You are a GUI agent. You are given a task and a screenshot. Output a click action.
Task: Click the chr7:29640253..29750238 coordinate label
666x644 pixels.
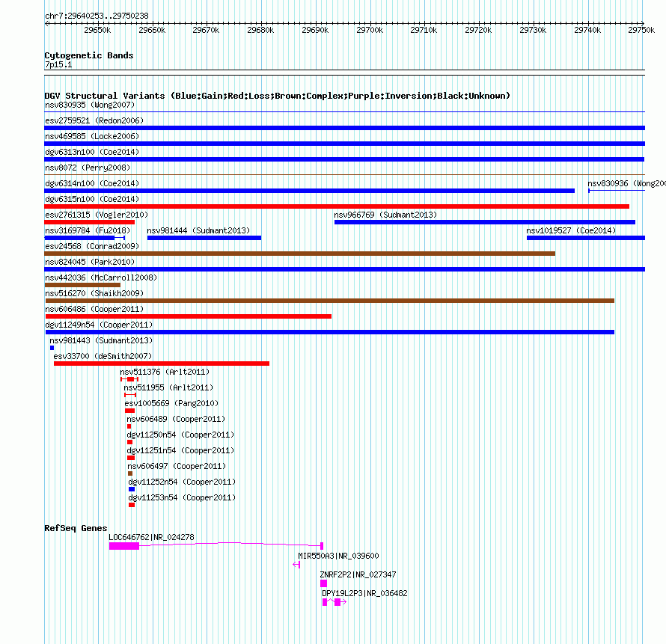point(97,16)
